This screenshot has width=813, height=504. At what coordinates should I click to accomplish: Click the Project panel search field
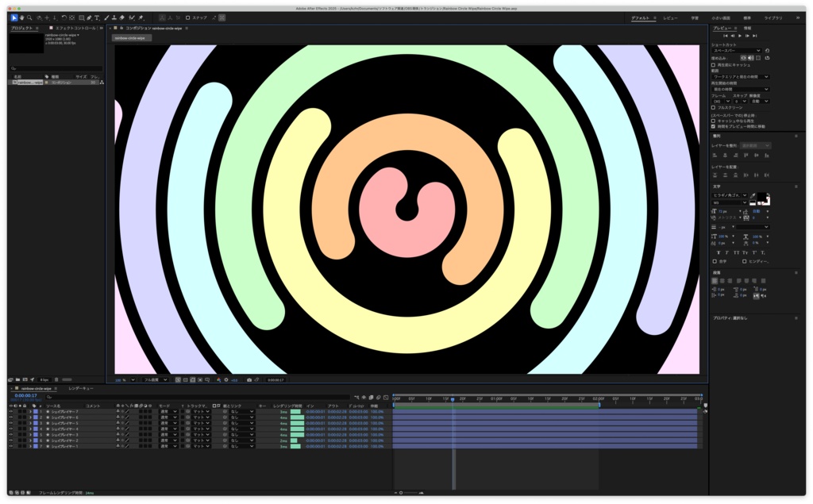[56, 68]
